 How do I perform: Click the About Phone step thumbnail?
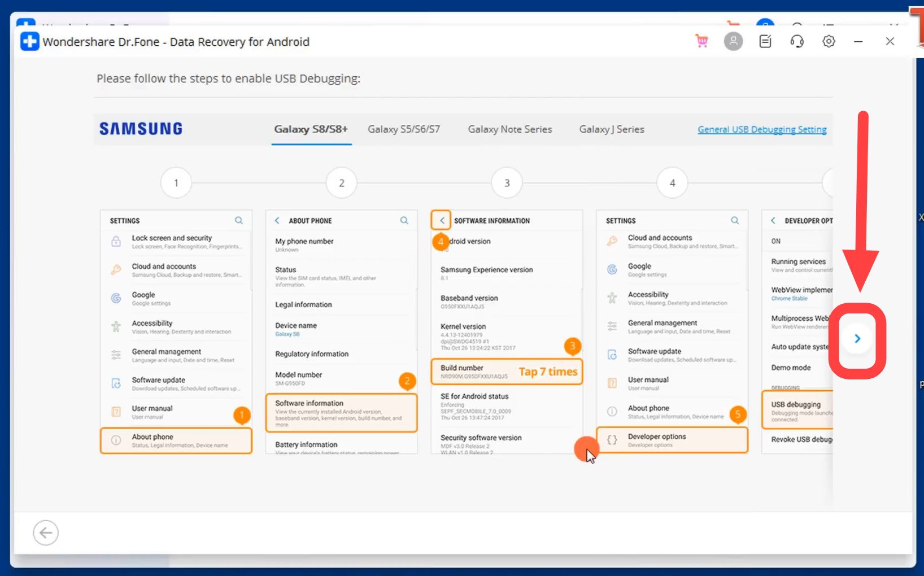click(x=342, y=332)
